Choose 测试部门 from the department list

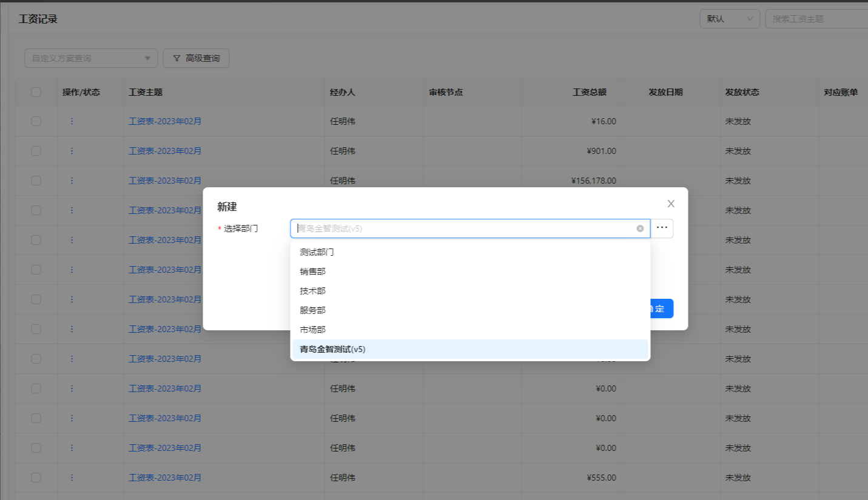coord(470,252)
